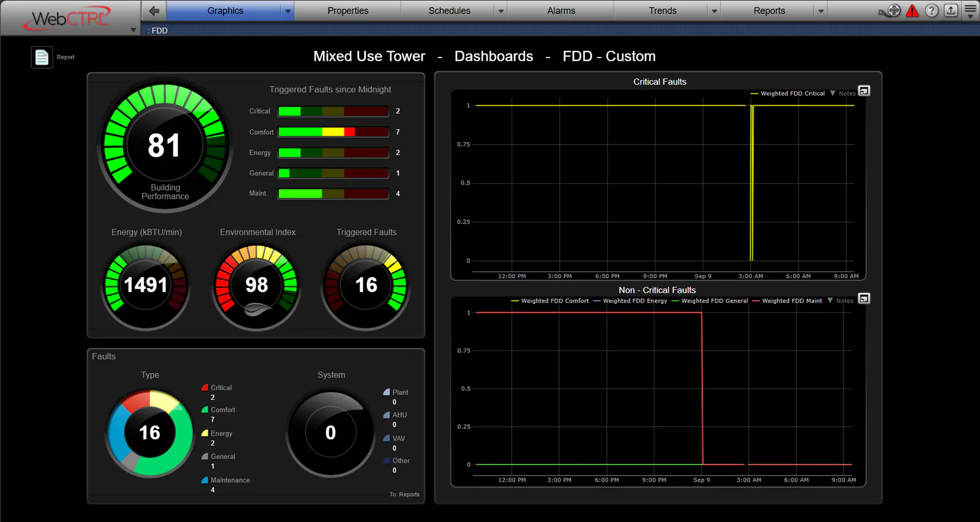The height and width of the screenshot is (522, 980).
Task: Open the help question mark icon
Action: tap(932, 10)
